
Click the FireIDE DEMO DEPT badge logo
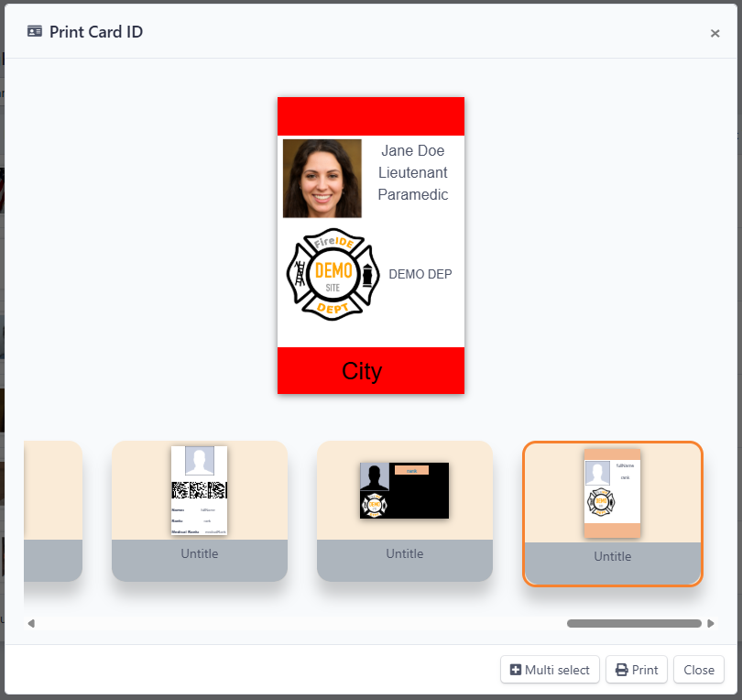(333, 275)
